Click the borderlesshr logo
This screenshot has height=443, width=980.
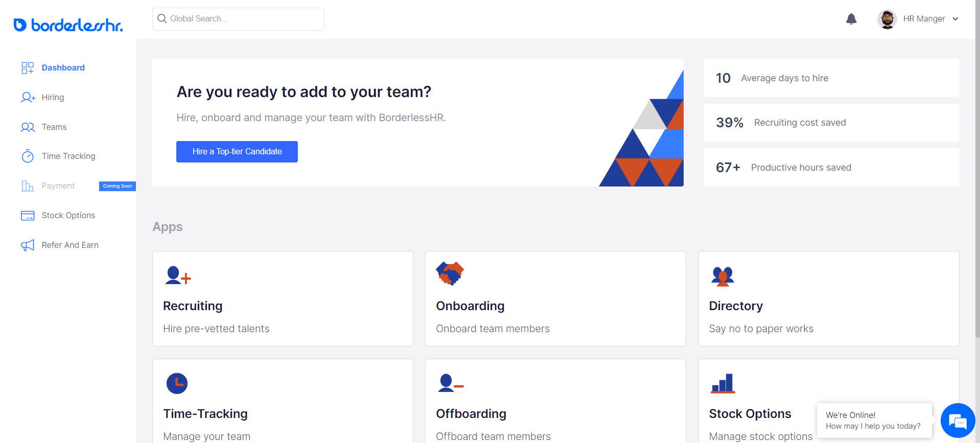[x=68, y=25]
